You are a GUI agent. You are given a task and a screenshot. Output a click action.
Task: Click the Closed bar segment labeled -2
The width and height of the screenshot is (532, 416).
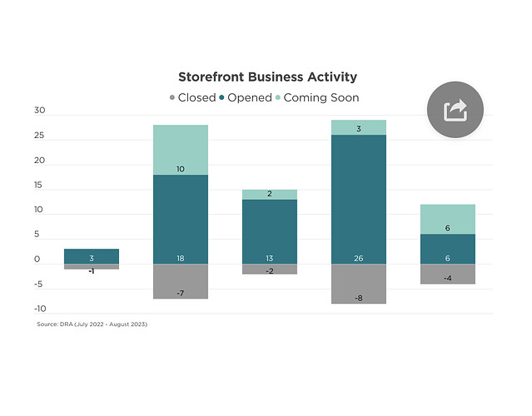point(270,269)
